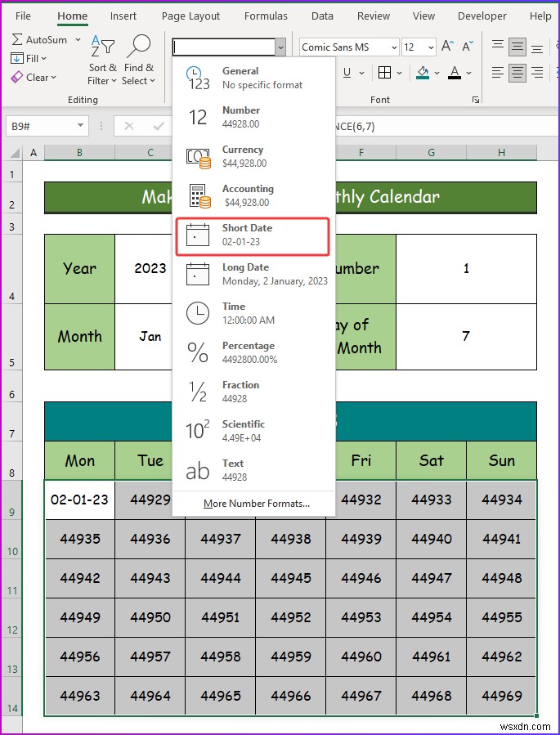Select cell with 44969
This screenshot has width=560, height=735.
click(x=501, y=696)
